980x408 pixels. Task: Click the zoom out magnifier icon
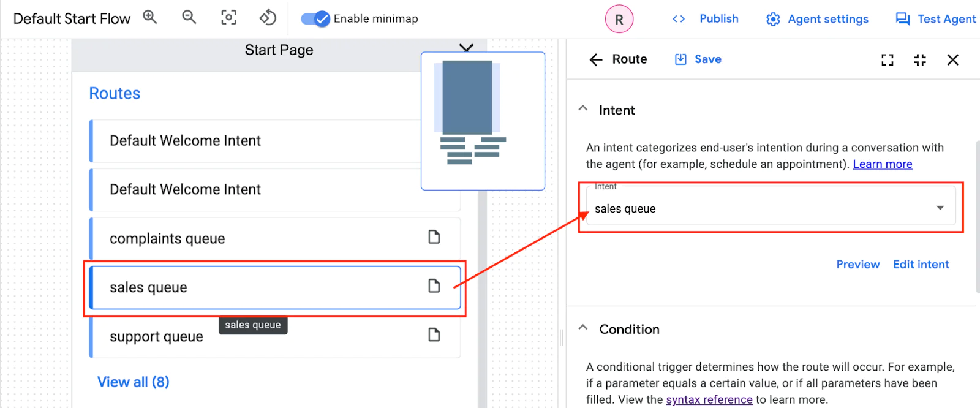(189, 18)
